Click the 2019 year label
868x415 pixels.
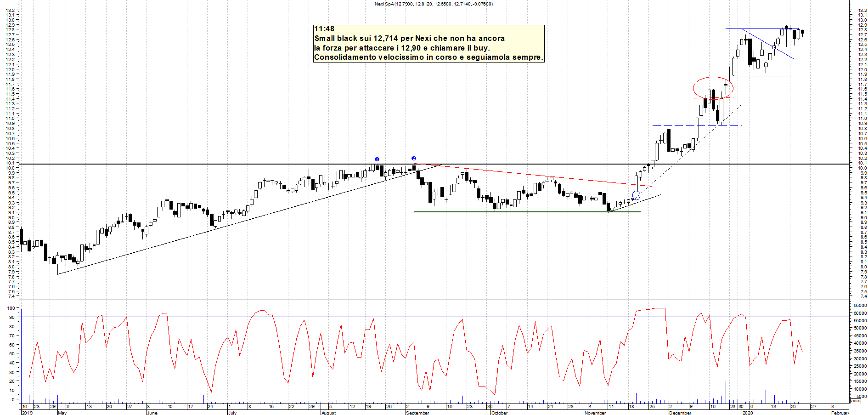click(x=27, y=413)
